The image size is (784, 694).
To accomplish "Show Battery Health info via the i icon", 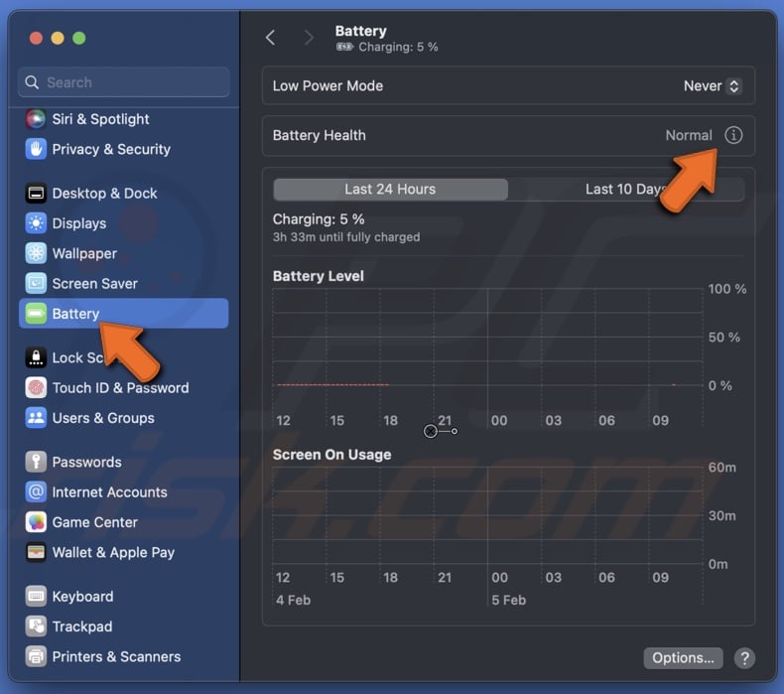I will pos(733,135).
